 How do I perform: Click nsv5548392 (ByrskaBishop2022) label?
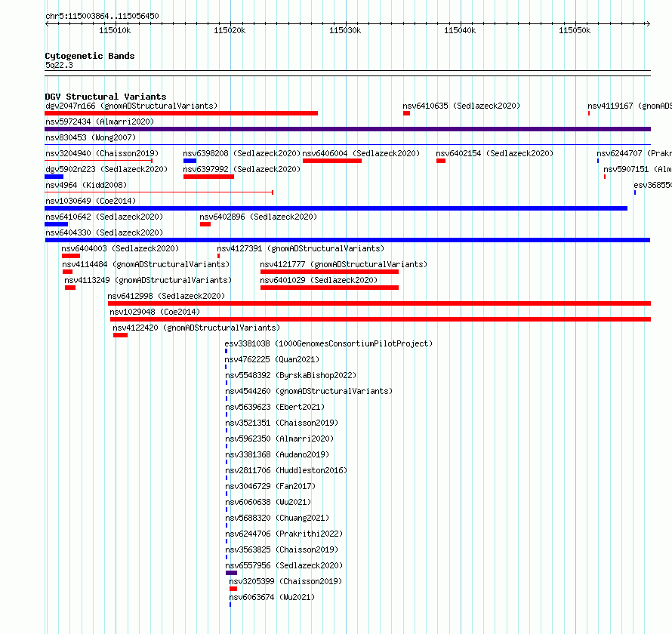coord(291,375)
